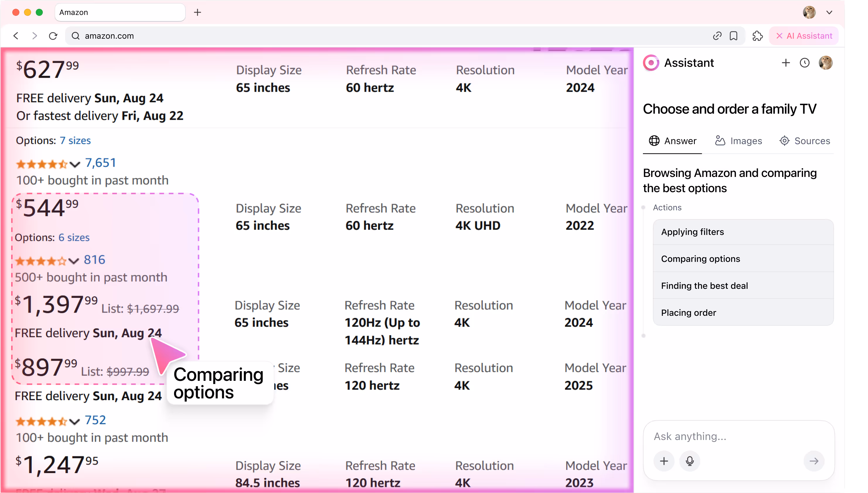The image size is (868, 493).
Task: View the 7,651 ratings link
Action: coord(100,163)
